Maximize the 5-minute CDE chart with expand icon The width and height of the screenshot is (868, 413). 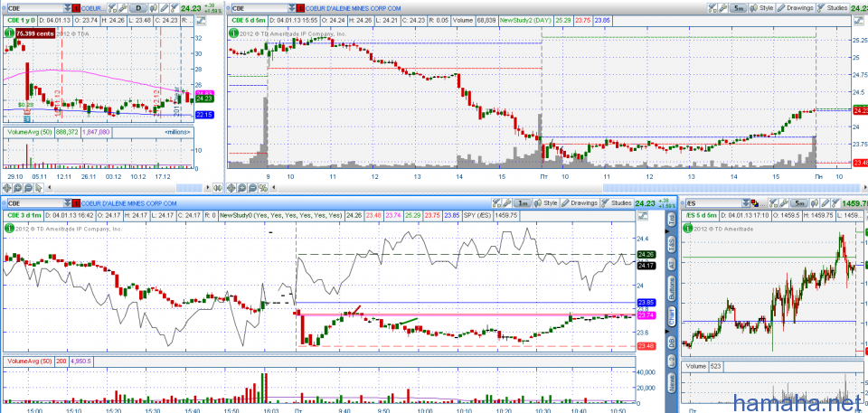(859, 21)
